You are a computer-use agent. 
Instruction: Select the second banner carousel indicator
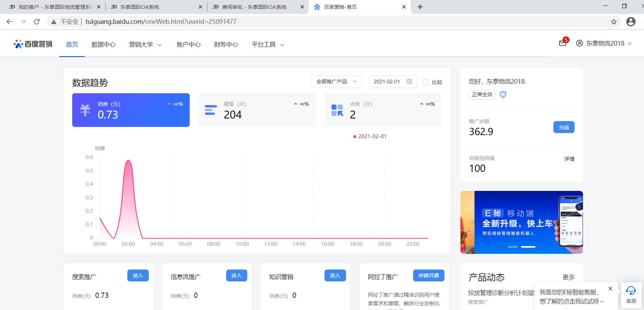[x=528, y=247]
